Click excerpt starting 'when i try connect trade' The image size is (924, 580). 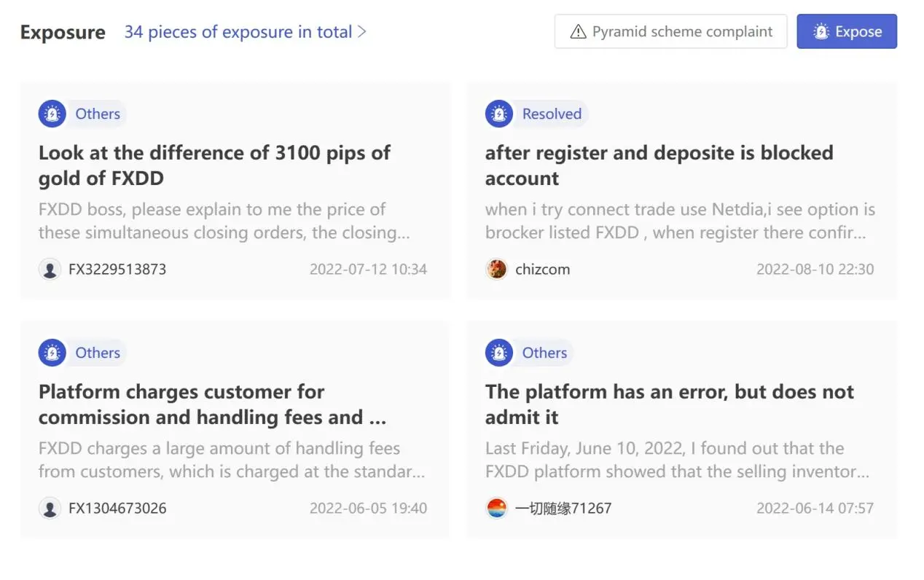pos(681,221)
